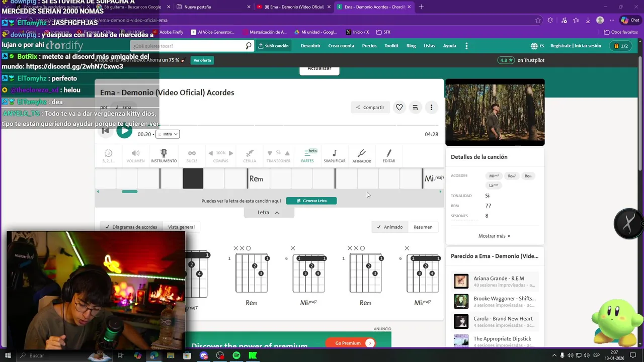Click the song progress bar
Image resolution: width=644 pixels, height=362 pixels.
pos(269,125)
